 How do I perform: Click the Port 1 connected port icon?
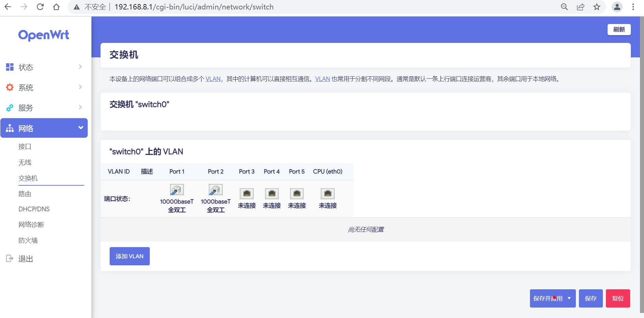[176, 189]
